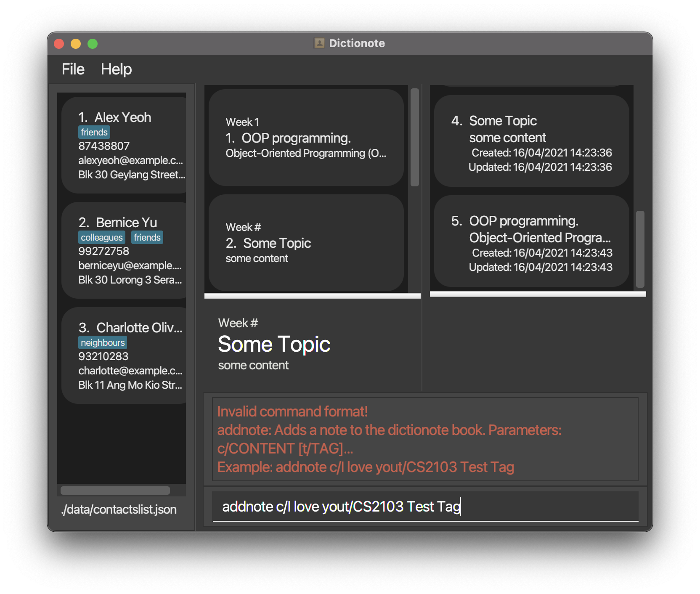Viewport: 700px width, 594px height.
Task: Select the Alex Yeoh contact name
Action: coord(123,117)
